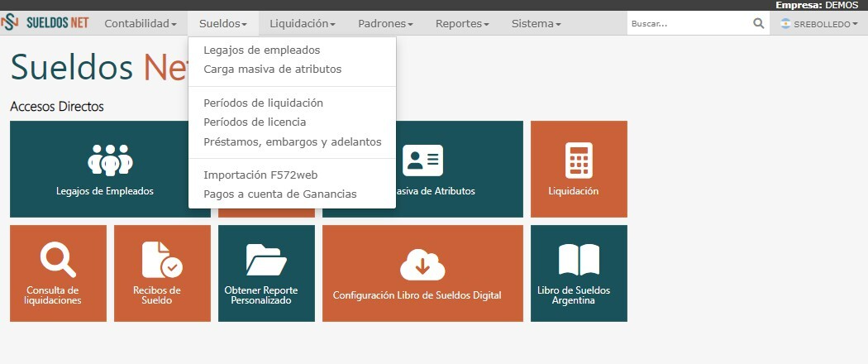Open the Obtener Reporte Personalizado label
This screenshot has height=364, width=868.
click(260, 295)
